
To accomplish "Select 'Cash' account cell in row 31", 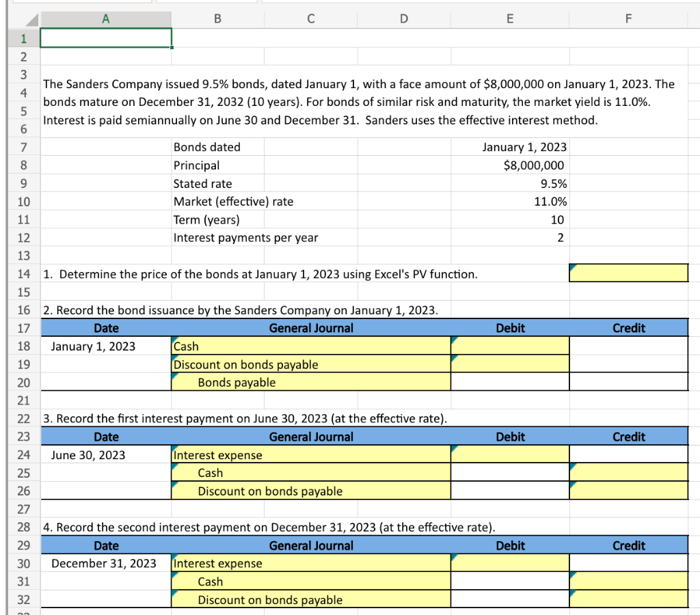I will (x=311, y=582).
